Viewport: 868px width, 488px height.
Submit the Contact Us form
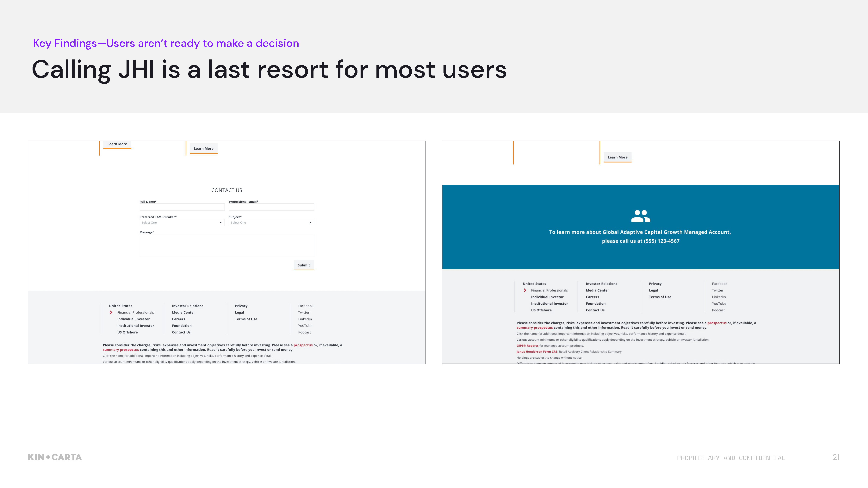point(304,265)
